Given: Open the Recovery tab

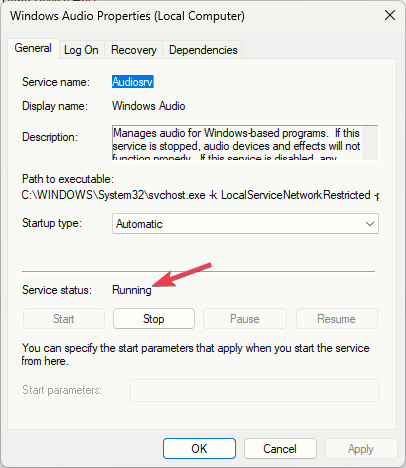Looking at the screenshot, I should pyautogui.click(x=134, y=50).
